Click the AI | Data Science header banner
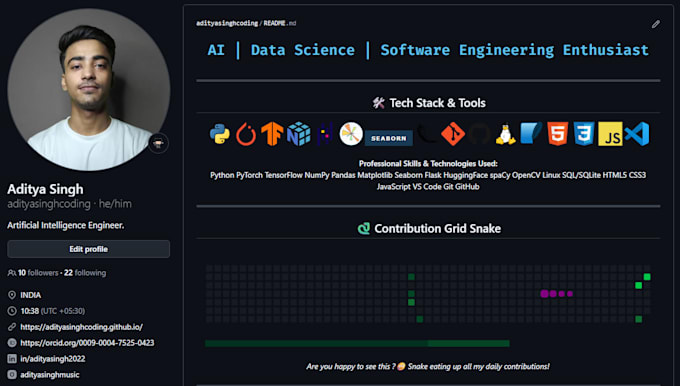This screenshot has width=680, height=386. point(428,50)
